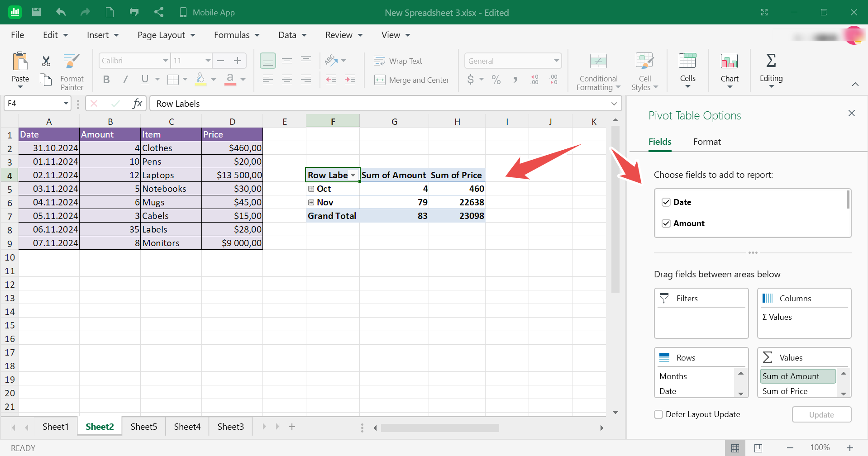Screen dimensions: 868x456
Task: Open the Insert menu
Action: 103,35
